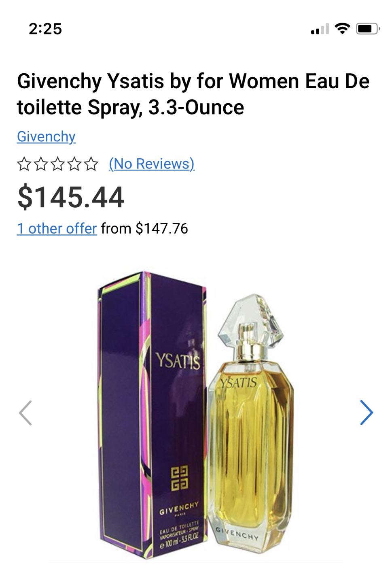Image resolution: width=392 pixels, height=583 pixels.
Task: Tap the product title text
Action: click(x=193, y=94)
